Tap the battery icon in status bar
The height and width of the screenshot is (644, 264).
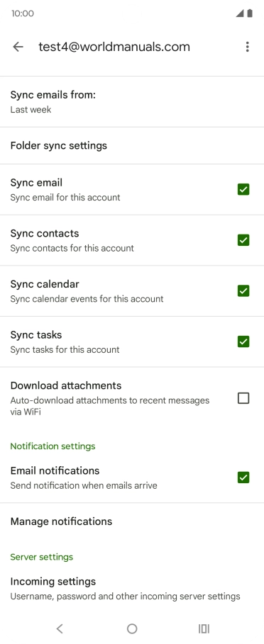point(250,13)
